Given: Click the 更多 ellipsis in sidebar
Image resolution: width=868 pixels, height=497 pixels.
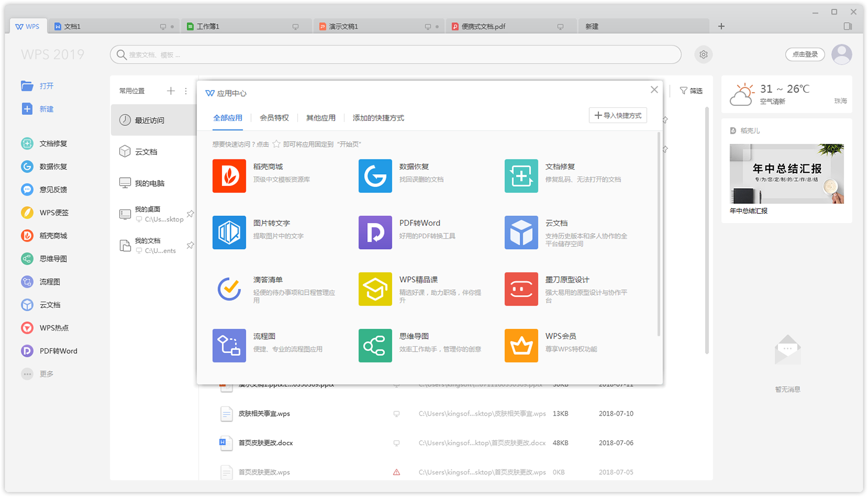Looking at the screenshot, I should pyautogui.click(x=27, y=374).
